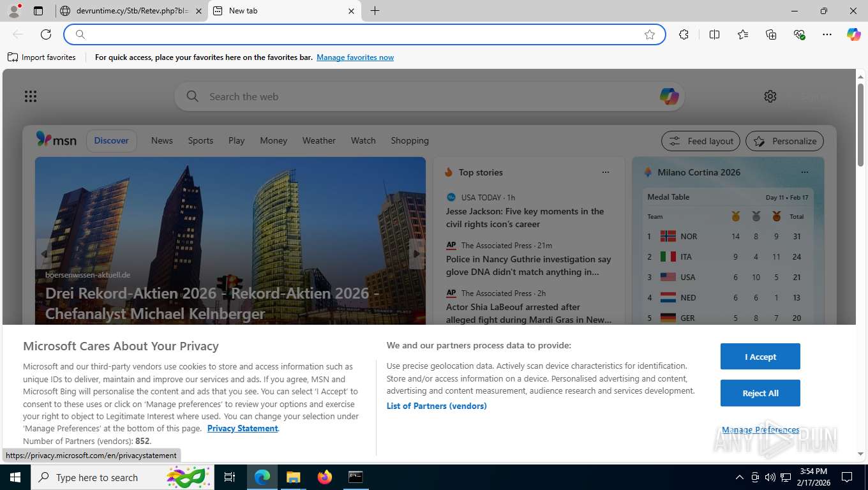
Task: Open Jesse Jackson five key moments story
Action: (x=525, y=218)
